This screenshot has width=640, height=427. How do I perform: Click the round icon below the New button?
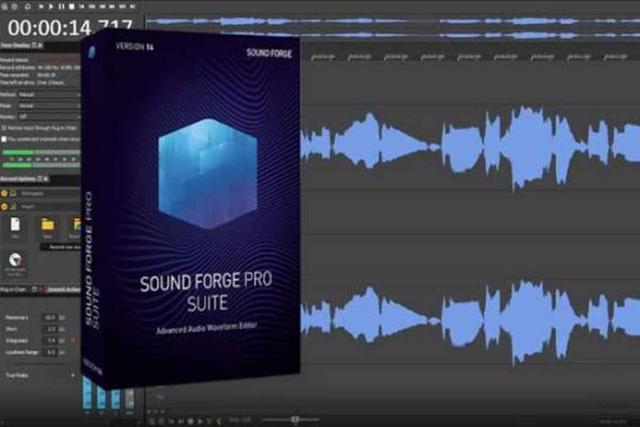[16, 261]
